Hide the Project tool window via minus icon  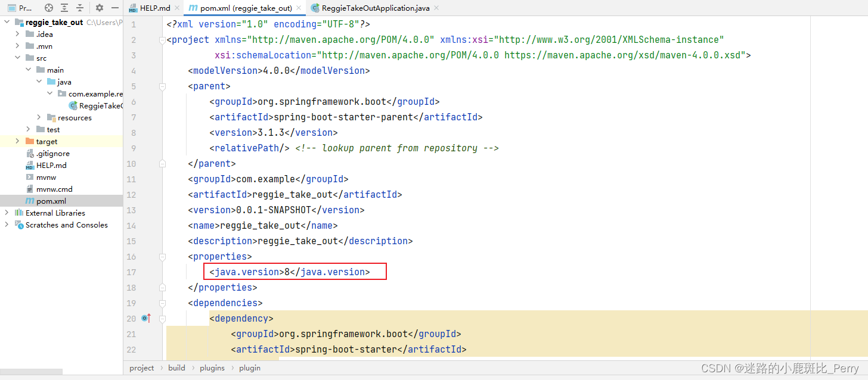pyautogui.click(x=115, y=8)
